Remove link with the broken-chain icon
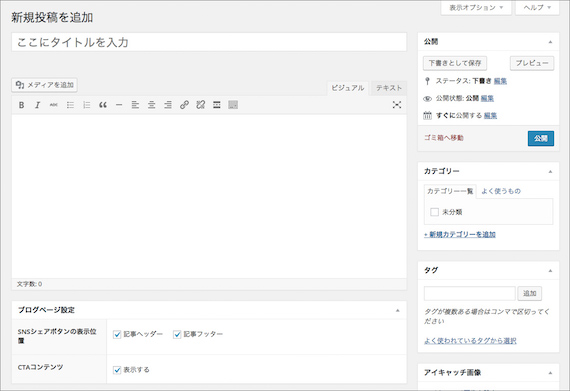This screenshot has width=570, height=391. click(x=201, y=105)
